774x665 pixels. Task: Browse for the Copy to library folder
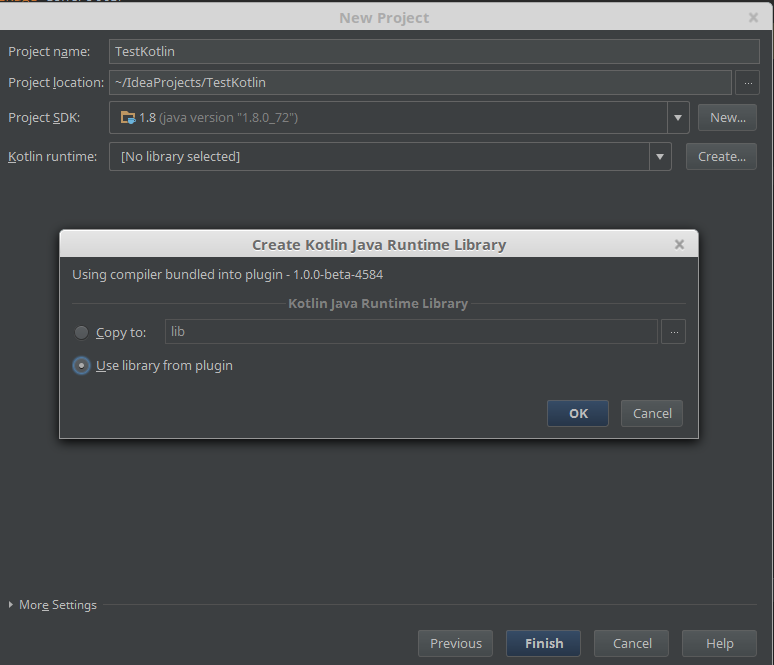pos(674,332)
